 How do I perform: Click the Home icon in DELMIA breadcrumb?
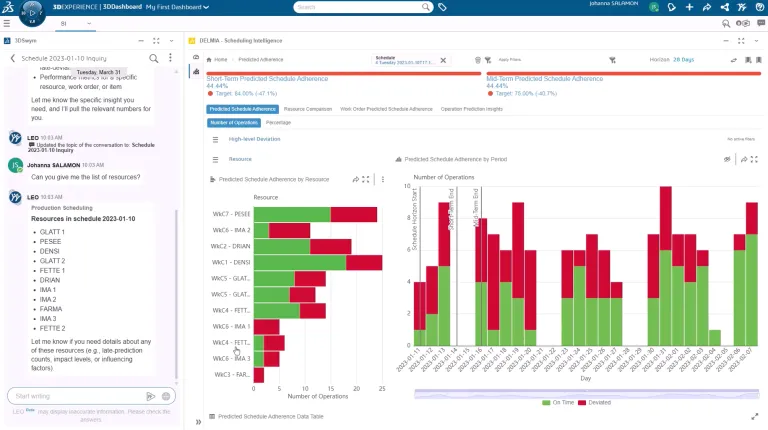209,60
